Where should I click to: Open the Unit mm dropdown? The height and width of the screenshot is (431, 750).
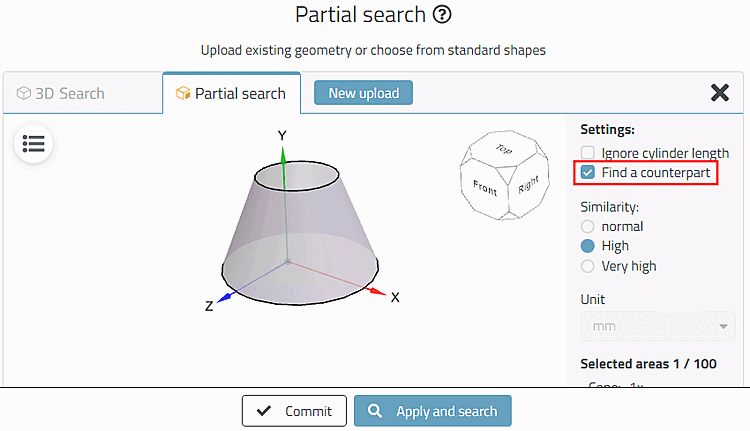point(657,326)
